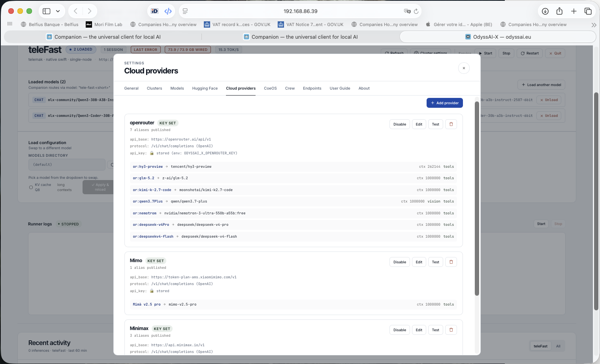Viewport: 600px width, 364px height.
Task: Open the Apple (BE) bookmark
Action: [459, 24]
